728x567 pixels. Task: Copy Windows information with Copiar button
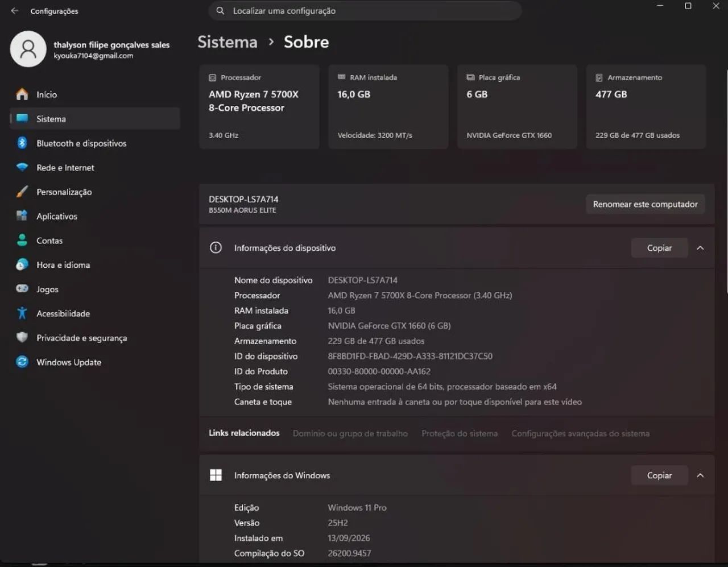[659, 475]
